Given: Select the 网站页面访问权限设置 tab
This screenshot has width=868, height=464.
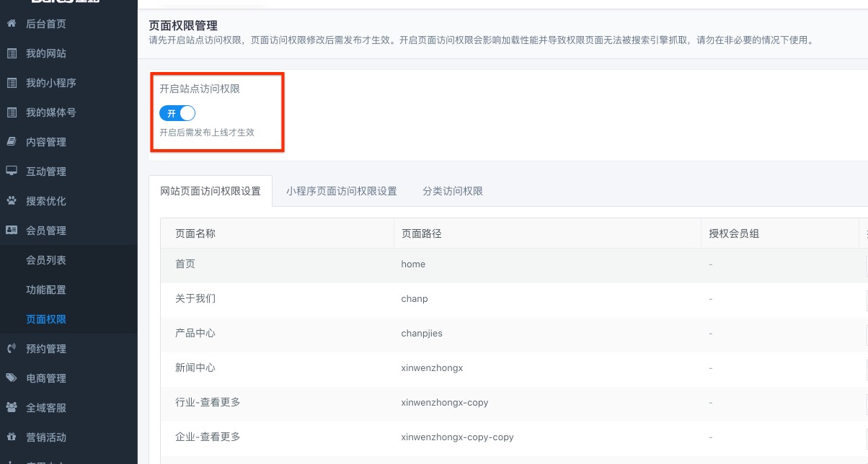Looking at the screenshot, I should (x=211, y=191).
